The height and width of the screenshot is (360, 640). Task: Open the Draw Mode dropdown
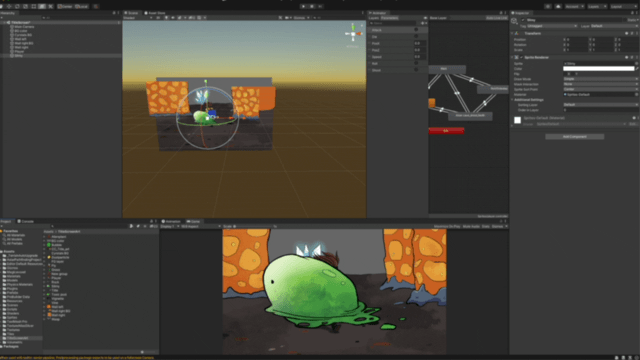[x=601, y=79]
